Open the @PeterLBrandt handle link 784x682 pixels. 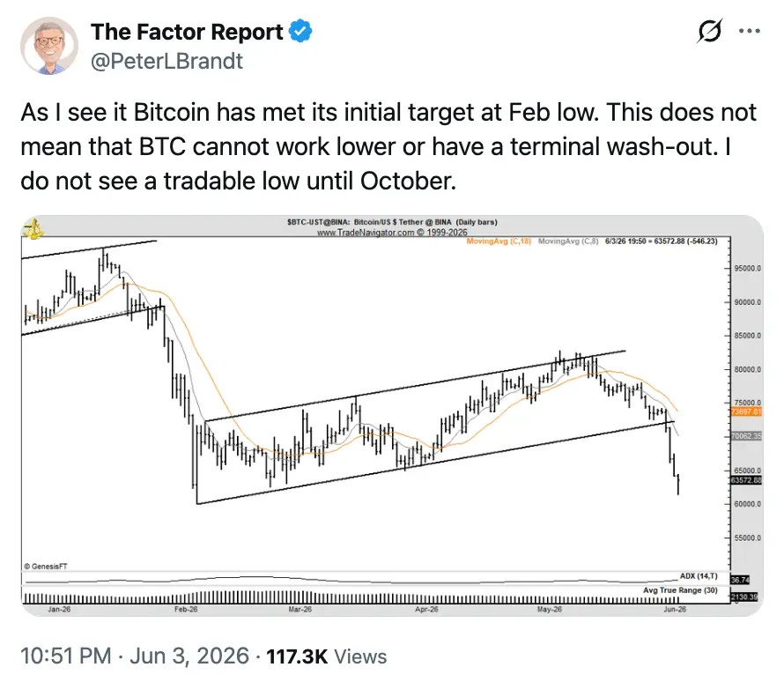(x=166, y=61)
